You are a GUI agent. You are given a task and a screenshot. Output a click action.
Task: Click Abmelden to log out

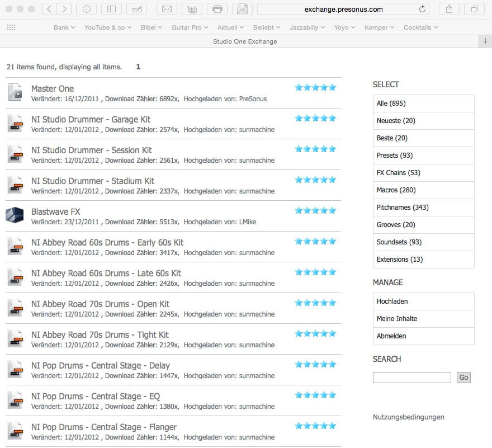pyautogui.click(x=423, y=336)
